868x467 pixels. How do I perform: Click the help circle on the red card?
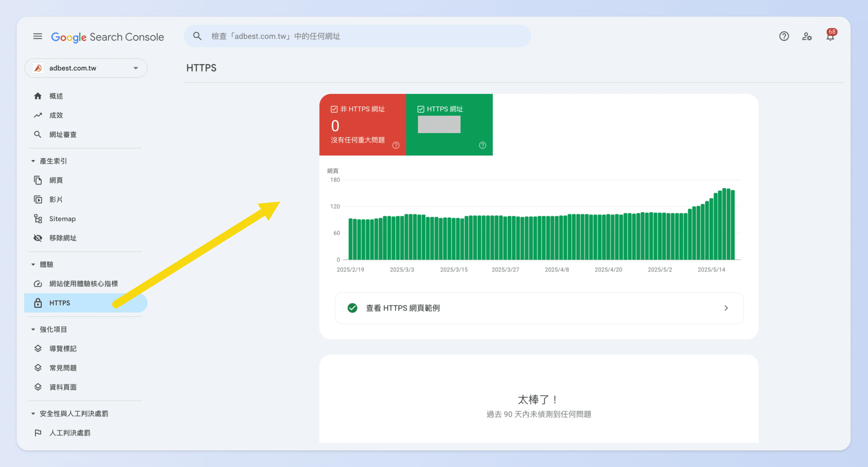tap(395, 145)
